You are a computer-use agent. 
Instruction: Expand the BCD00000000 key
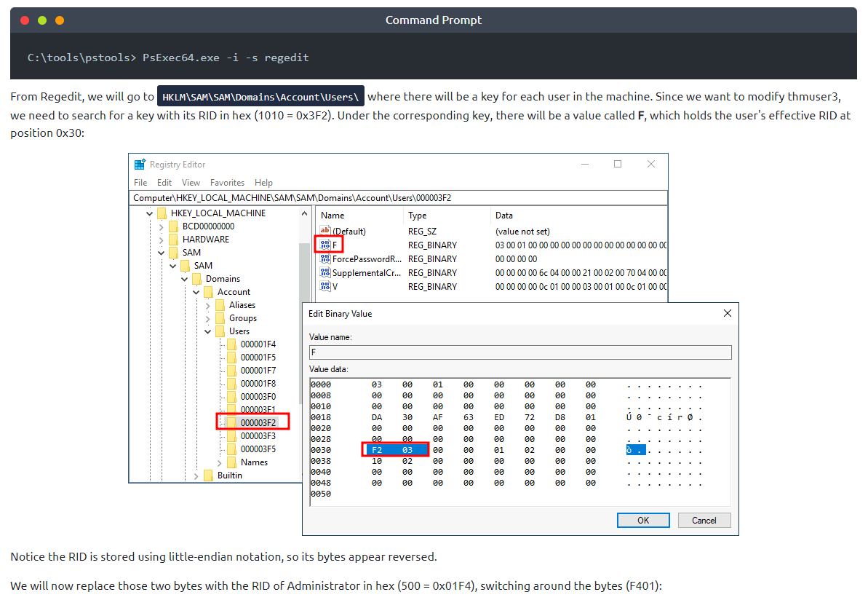coord(162,226)
